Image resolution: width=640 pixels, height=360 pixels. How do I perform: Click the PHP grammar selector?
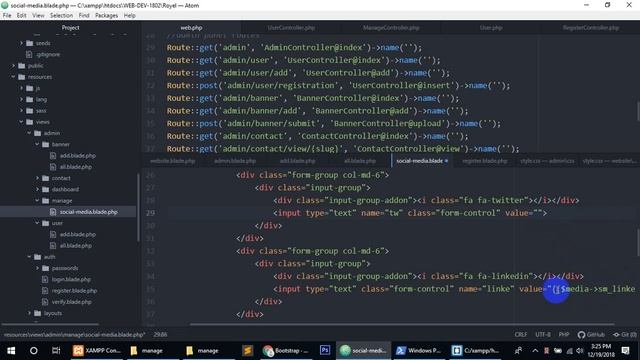tap(564, 335)
